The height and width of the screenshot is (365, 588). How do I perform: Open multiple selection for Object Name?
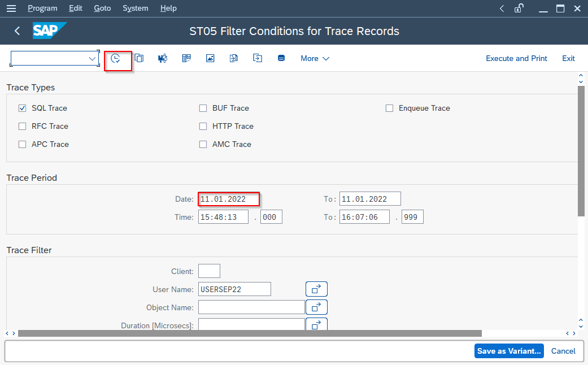coord(316,307)
